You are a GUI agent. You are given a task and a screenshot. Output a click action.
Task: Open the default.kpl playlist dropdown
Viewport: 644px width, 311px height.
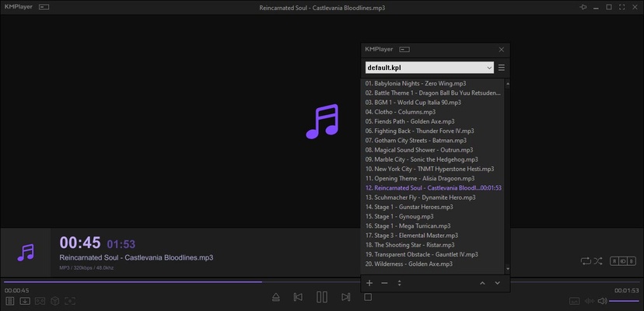pyautogui.click(x=429, y=68)
